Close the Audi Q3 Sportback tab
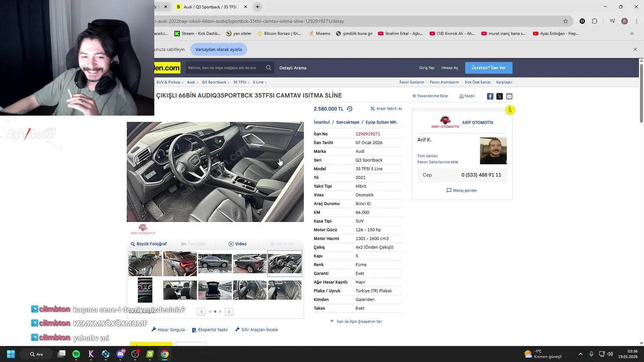Screen dimensions: 644x362 [246, 7]
